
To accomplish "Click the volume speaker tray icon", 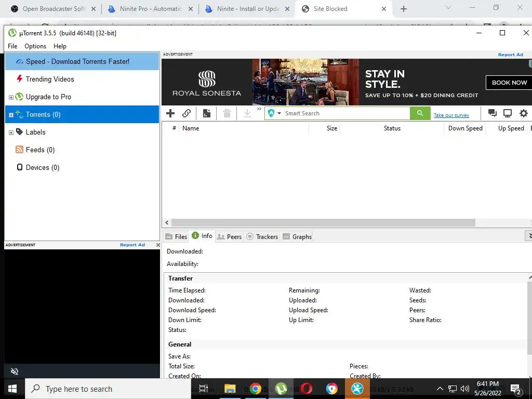I will pyautogui.click(x=465, y=389).
